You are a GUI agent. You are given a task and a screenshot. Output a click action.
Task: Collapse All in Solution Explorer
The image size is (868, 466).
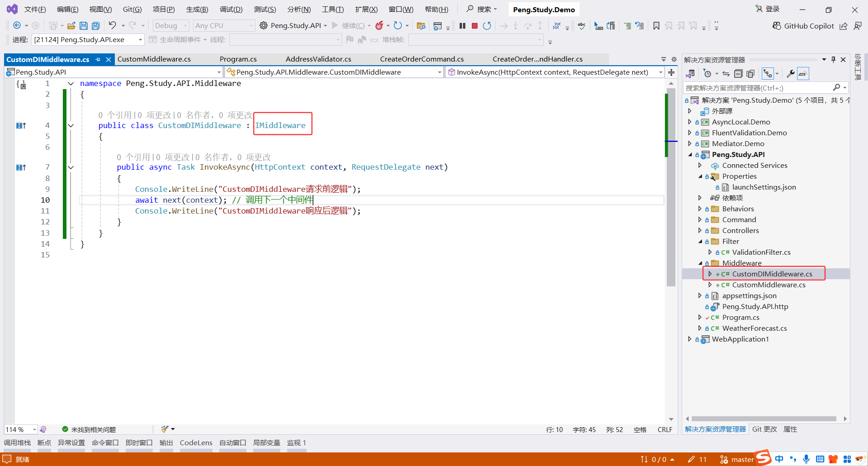coord(738,73)
